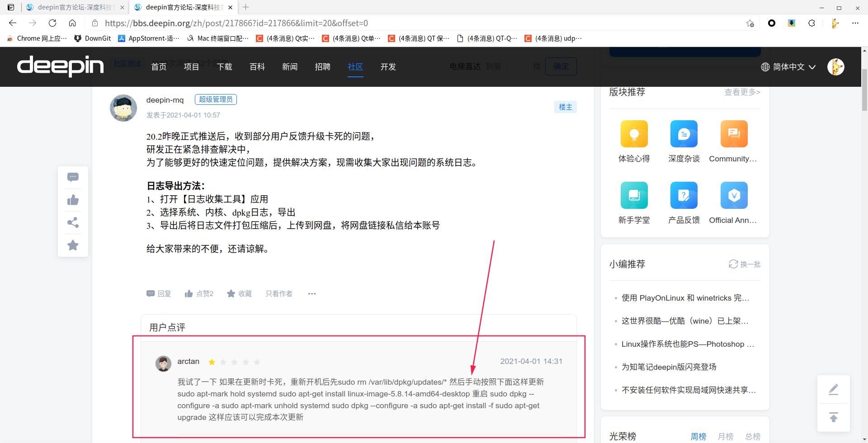Click the back-to-top arrow icon
Image resolution: width=868 pixels, height=443 pixels.
coord(834,417)
